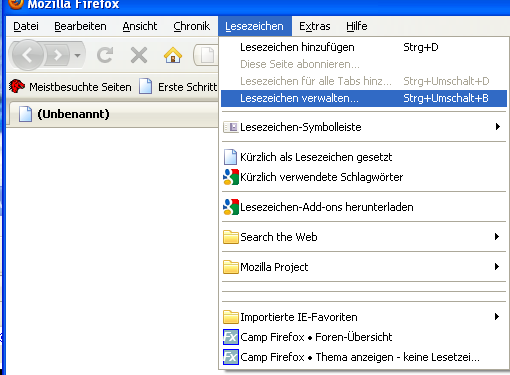Select the (Unbenannt) tab

tap(113, 114)
